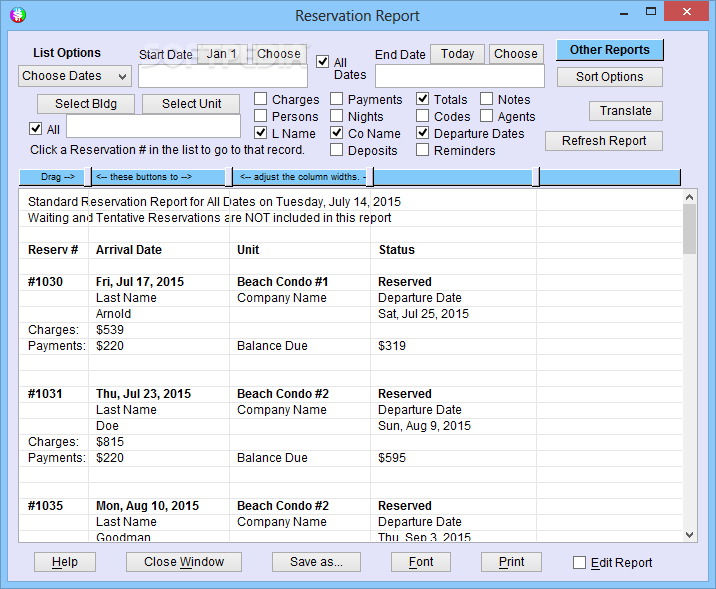This screenshot has height=589, width=716.
Task: Click the first column width handle after Drag
Action: pyautogui.click(x=88, y=177)
